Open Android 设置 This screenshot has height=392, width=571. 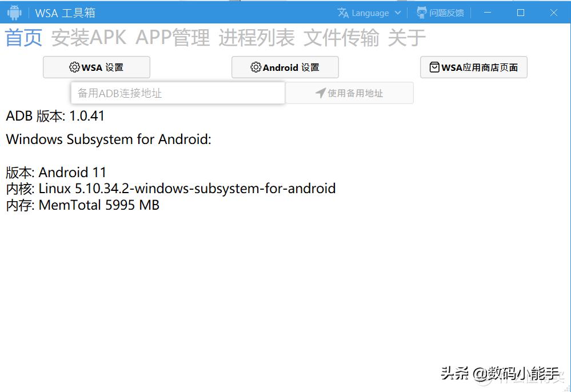click(x=285, y=67)
